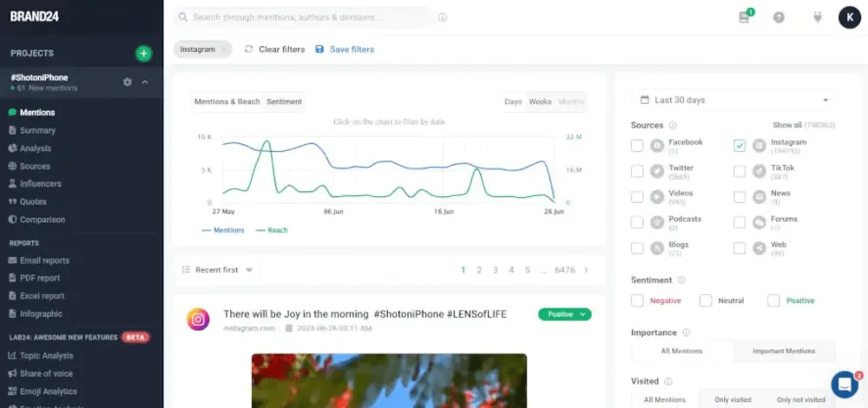Click next page arrow
Viewport: 868px width, 408px height.
(x=586, y=270)
